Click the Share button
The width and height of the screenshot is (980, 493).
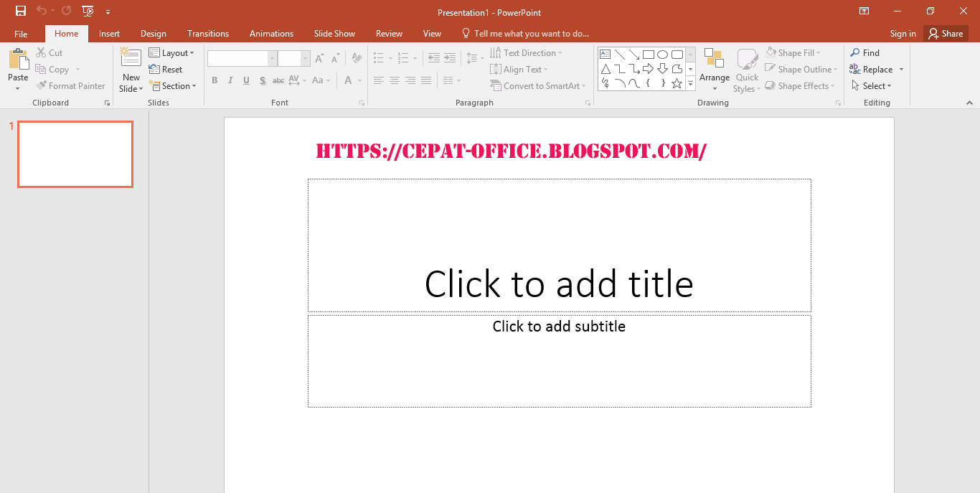click(x=946, y=33)
